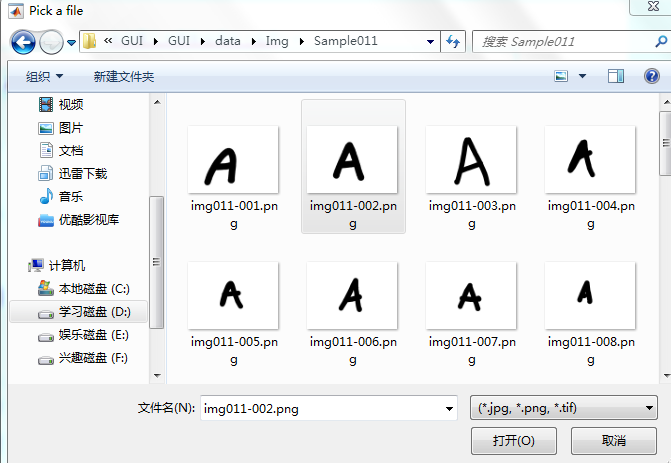Open 本地磁盘 (C:) drive
The image size is (671, 463).
click(92, 289)
